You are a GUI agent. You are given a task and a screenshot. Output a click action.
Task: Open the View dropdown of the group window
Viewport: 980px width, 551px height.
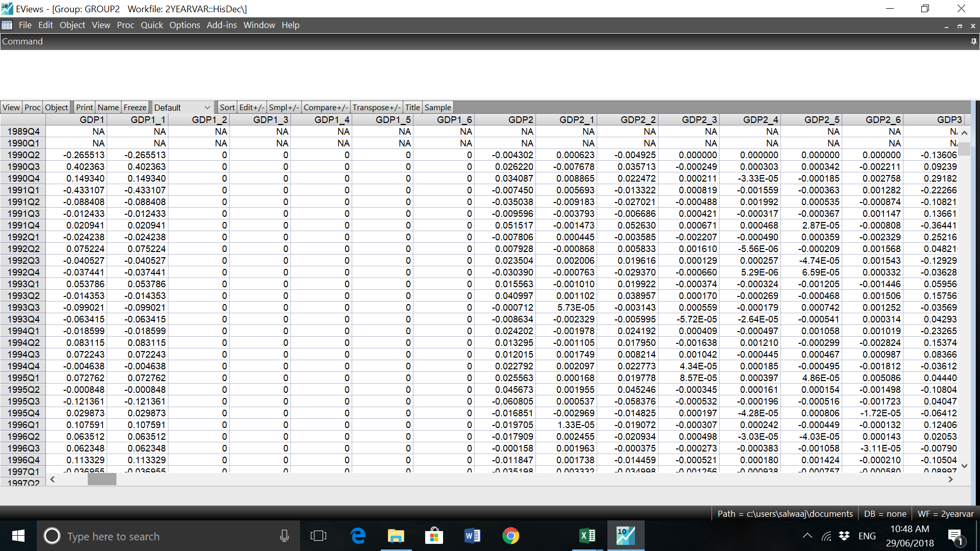pyautogui.click(x=11, y=107)
